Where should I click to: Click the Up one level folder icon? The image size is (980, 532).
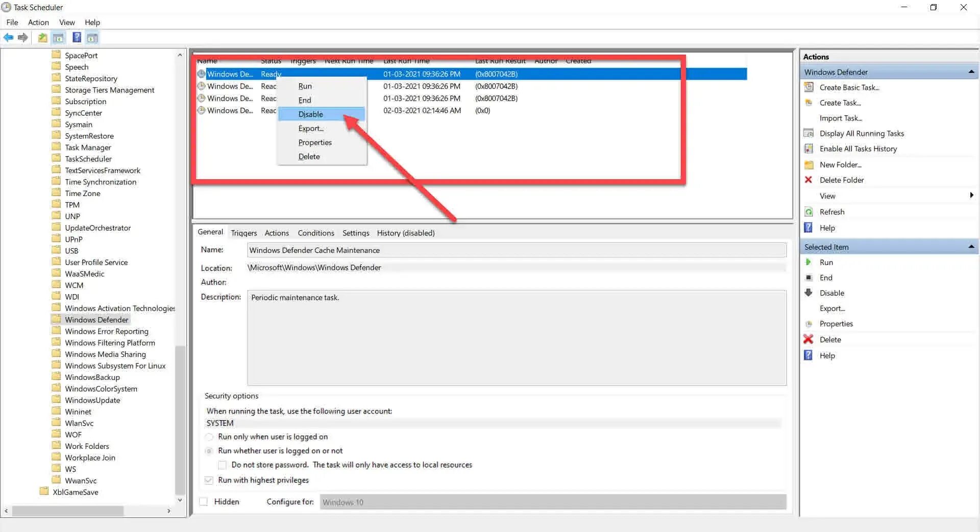tap(43, 38)
